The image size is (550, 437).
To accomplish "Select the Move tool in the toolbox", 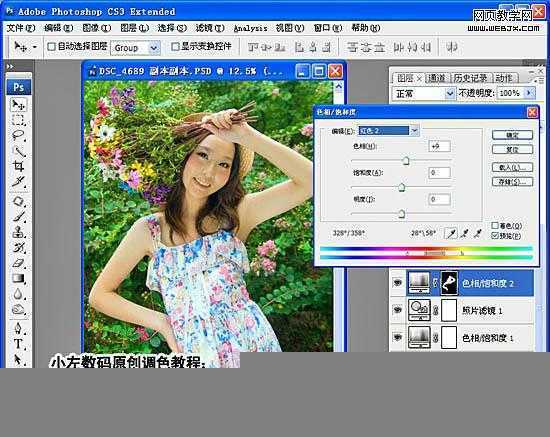I will [x=19, y=105].
